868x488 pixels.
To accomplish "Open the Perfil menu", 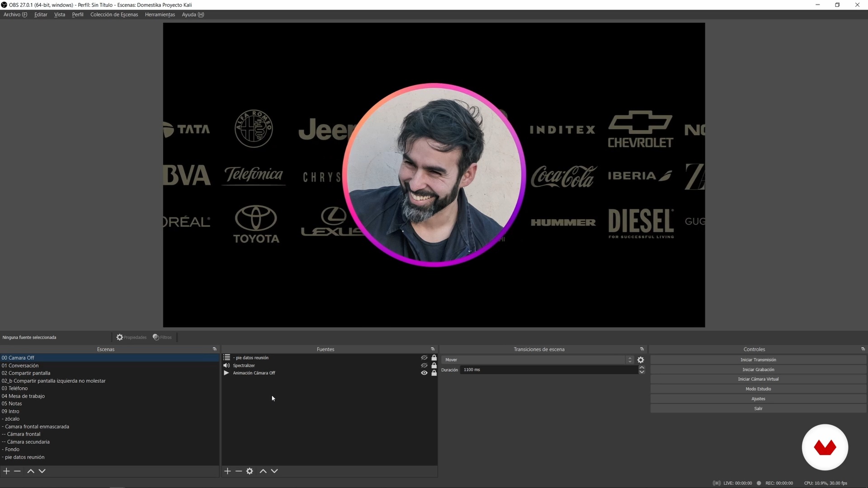I will click(x=78, y=14).
